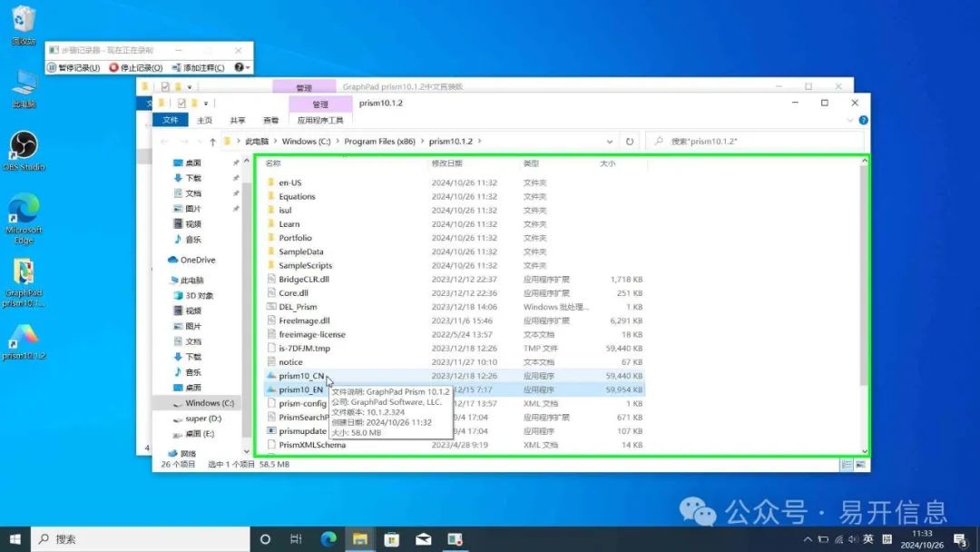Open File Explorer from taskbar
Image resolution: width=980 pixels, height=552 pixels.
pos(360,539)
